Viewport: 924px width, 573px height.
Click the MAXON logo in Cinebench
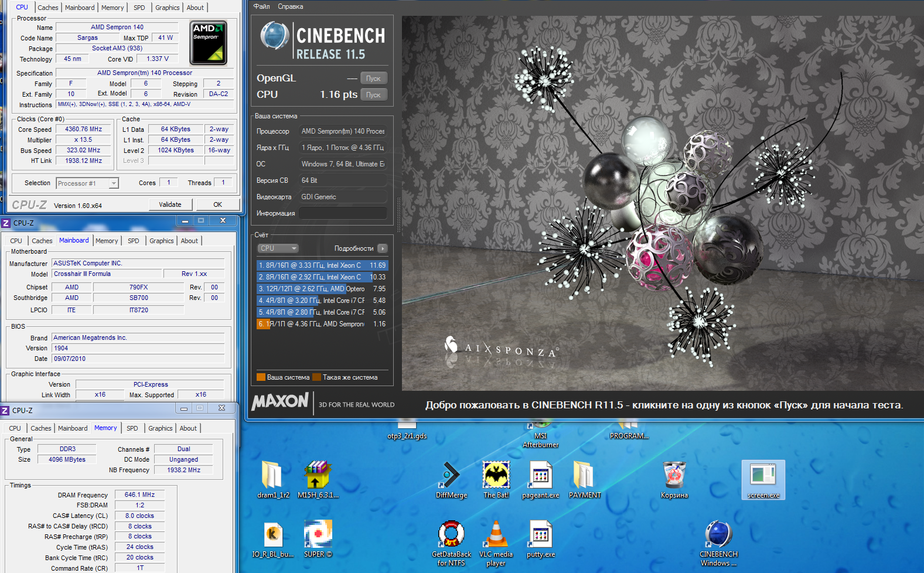point(280,401)
